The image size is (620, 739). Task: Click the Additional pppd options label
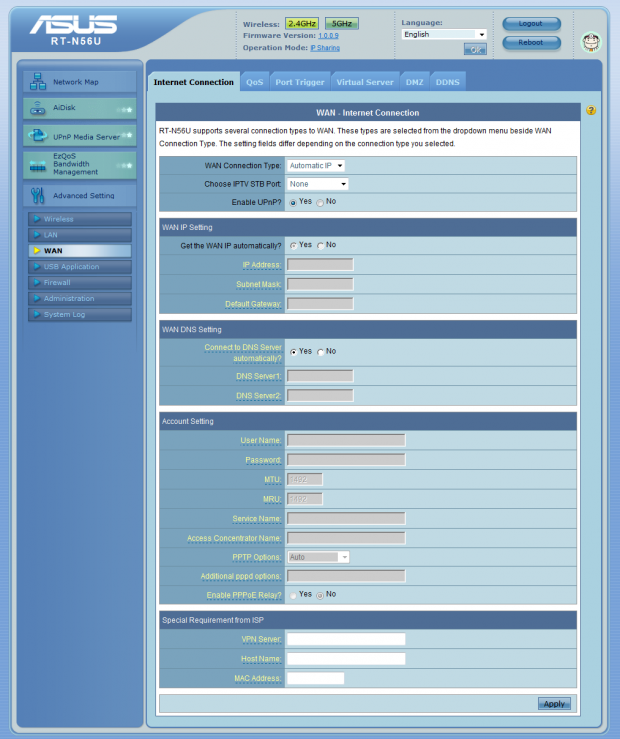tap(241, 576)
